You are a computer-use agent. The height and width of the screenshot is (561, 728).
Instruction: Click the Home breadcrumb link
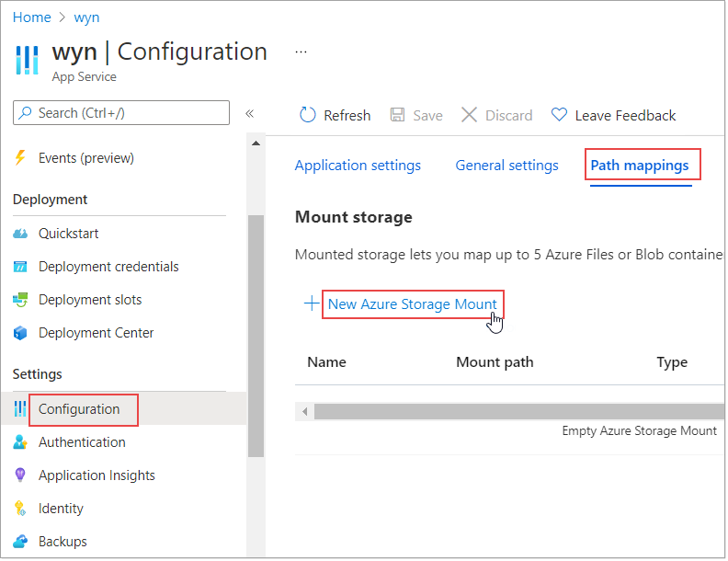(32, 17)
